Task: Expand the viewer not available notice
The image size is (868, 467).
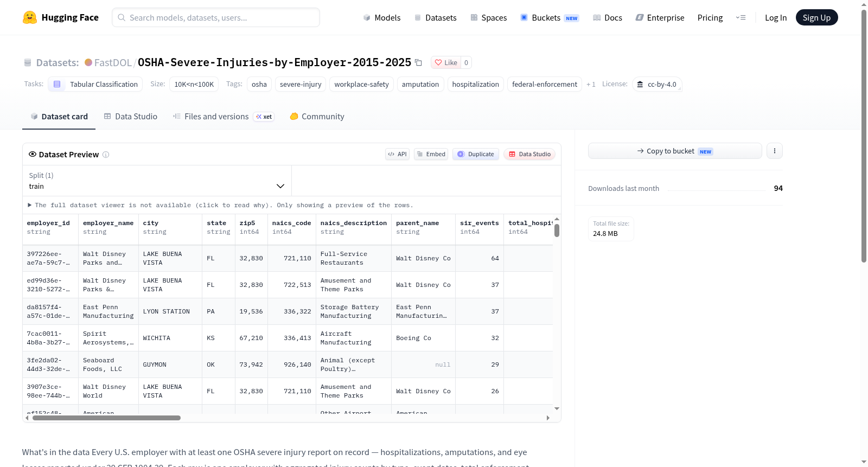Action: click(220, 205)
